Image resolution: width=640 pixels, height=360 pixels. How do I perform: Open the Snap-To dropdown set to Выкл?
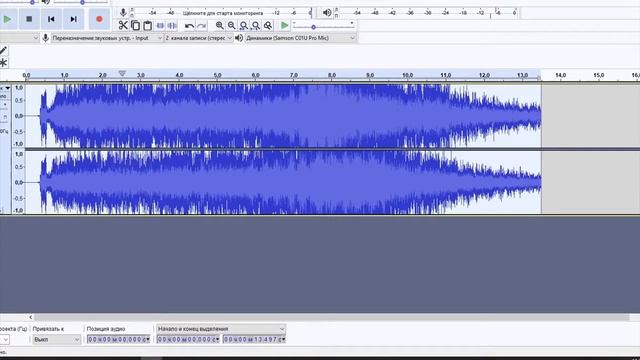57,339
